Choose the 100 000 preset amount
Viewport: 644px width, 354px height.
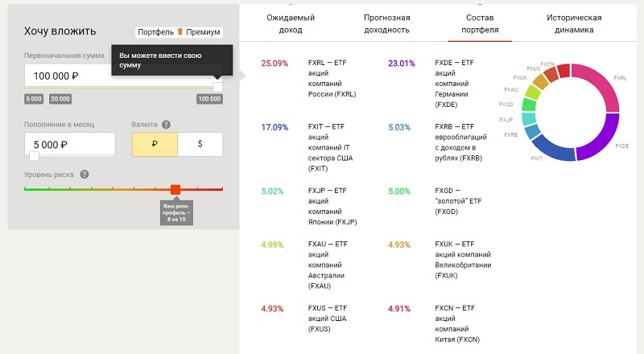(209, 99)
